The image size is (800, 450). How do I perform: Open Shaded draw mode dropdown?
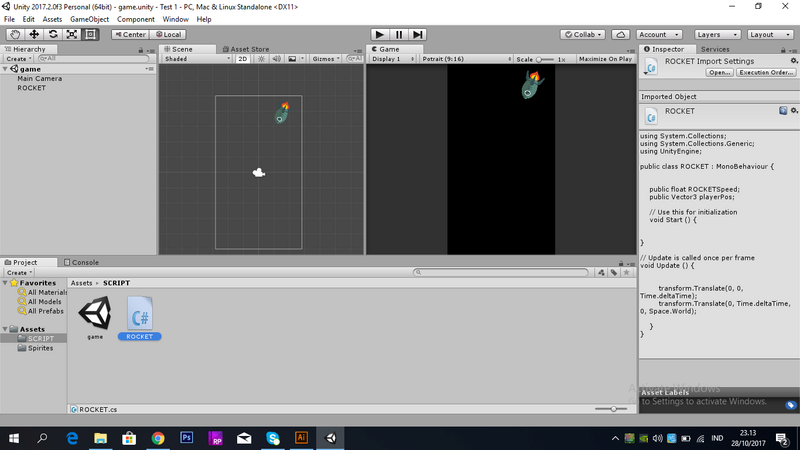click(x=197, y=59)
